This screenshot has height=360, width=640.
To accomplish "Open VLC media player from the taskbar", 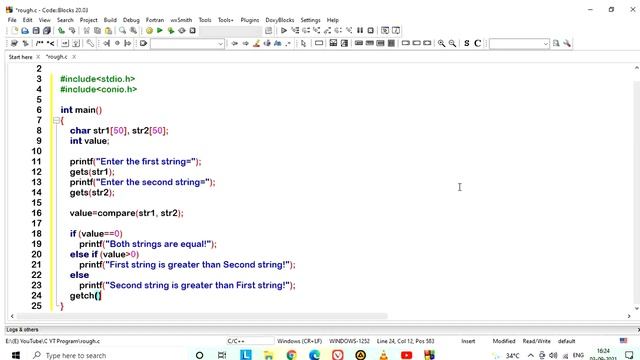I will pyautogui.click(x=383, y=355).
